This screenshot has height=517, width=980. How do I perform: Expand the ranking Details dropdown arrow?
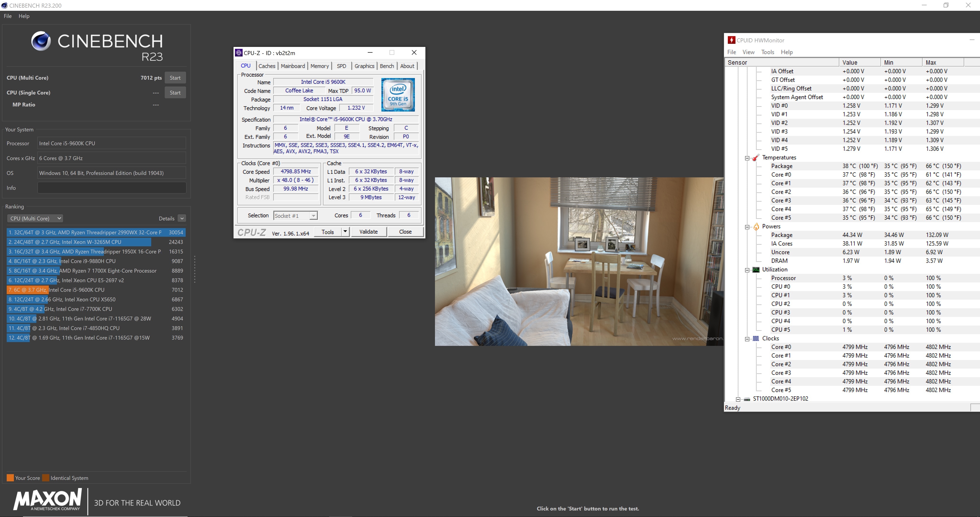pyautogui.click(x=182, y=219)
